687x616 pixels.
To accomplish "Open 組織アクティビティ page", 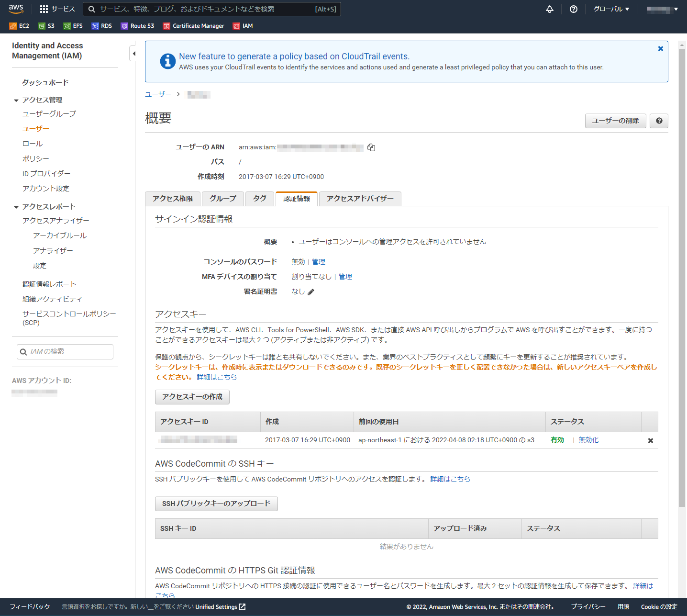I will click(x=53, y=299).
